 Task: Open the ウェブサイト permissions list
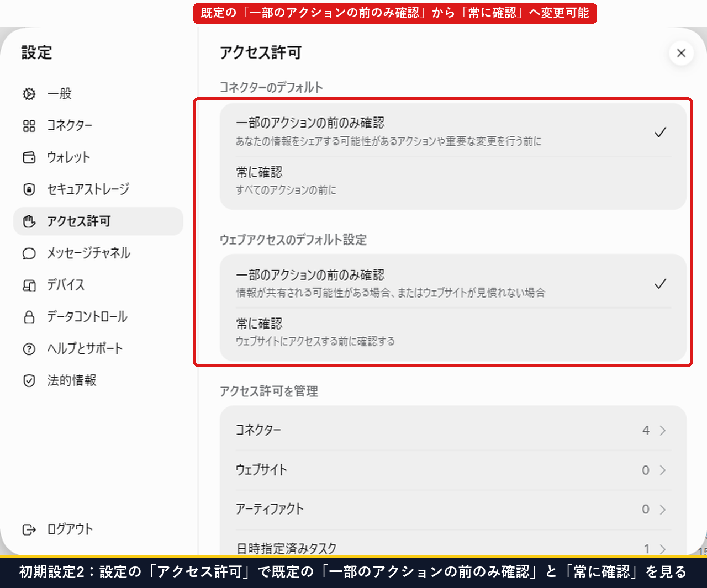[453, 470]
